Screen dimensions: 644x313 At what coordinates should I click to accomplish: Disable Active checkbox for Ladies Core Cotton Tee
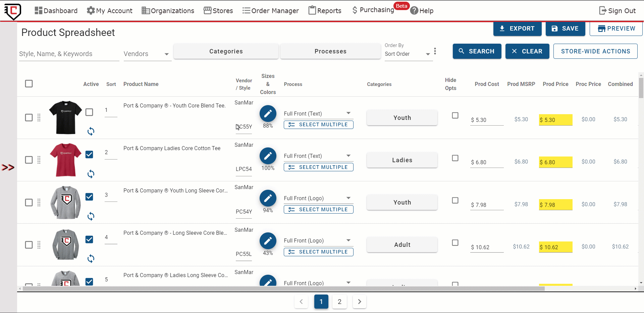pos(89,154)
